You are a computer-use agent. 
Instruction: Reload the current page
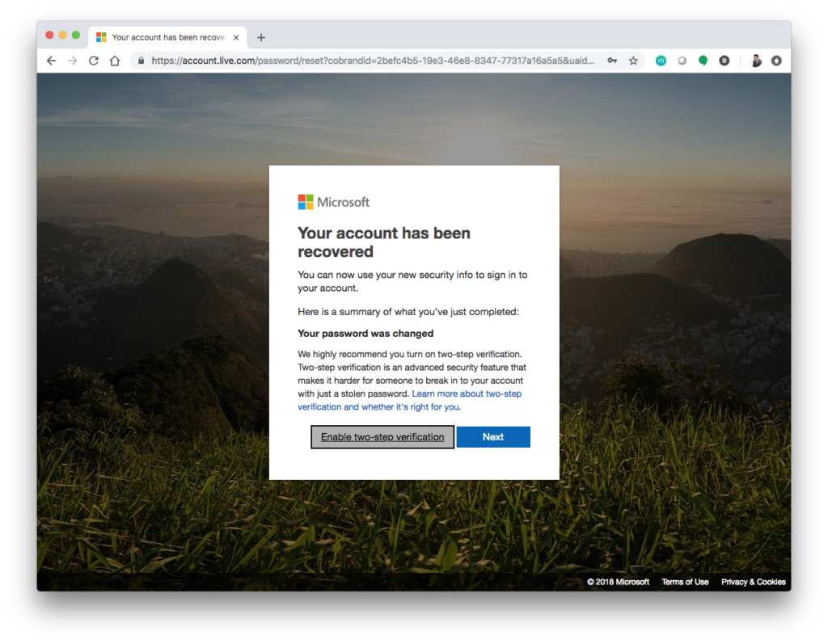pos(94,61)
